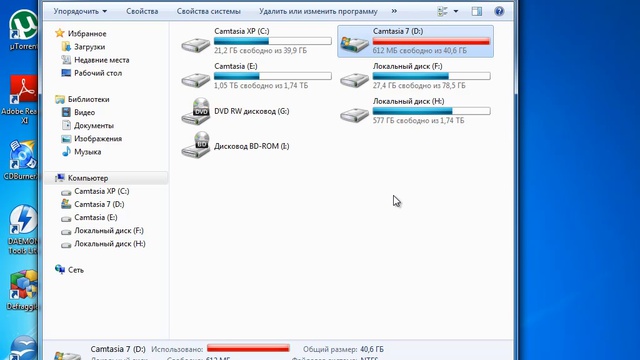
Task: Select Camtasia XP (C:) in navigation tree
Action: point(102,191)
